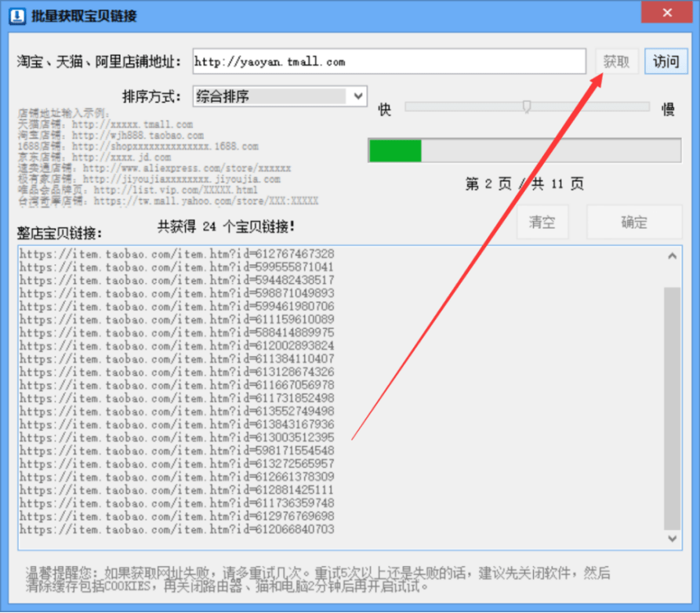Confirm results with the 确定 button
The height and width of the screenshot is (613, 700).
coord(634,222)
